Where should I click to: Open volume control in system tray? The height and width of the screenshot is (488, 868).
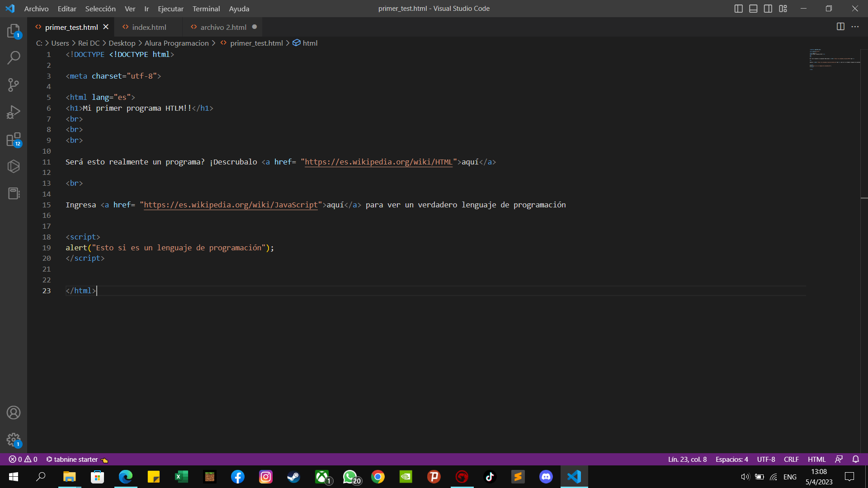745,477
